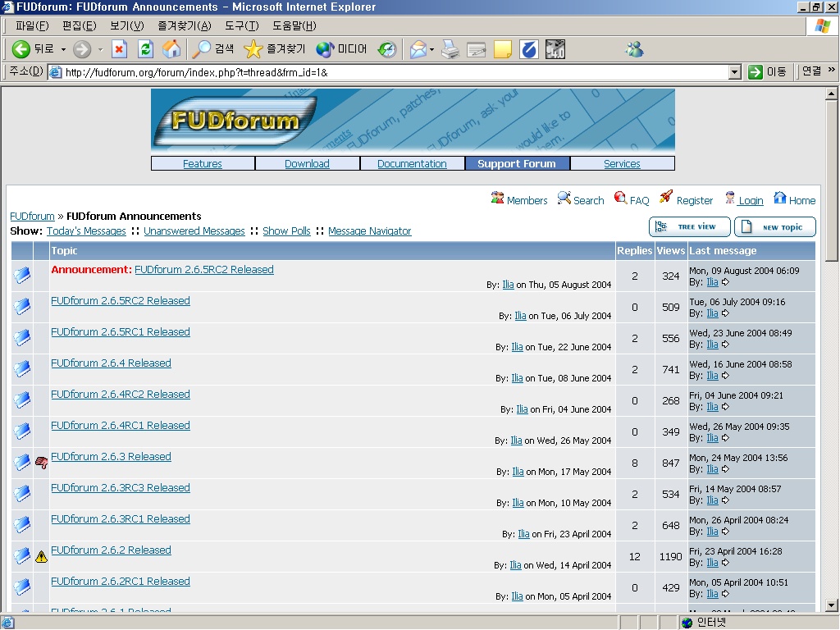This screenshot has width=840, height=630.
Task: Open Message Navigator link
Action: pos(370,231)
